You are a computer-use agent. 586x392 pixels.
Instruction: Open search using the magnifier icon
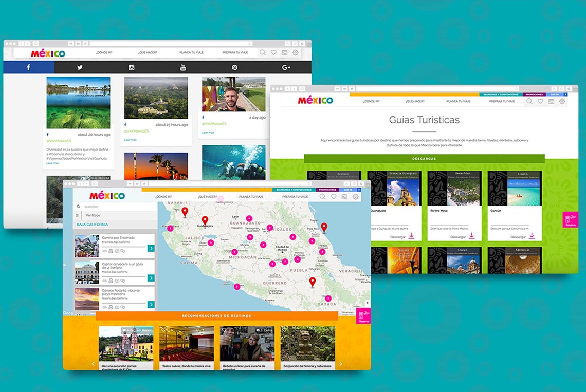(321, 197)
